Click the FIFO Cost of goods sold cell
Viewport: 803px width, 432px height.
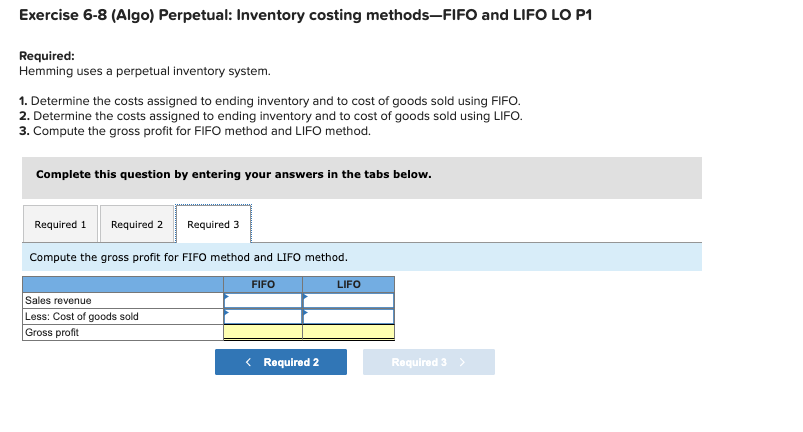(263, 316)
